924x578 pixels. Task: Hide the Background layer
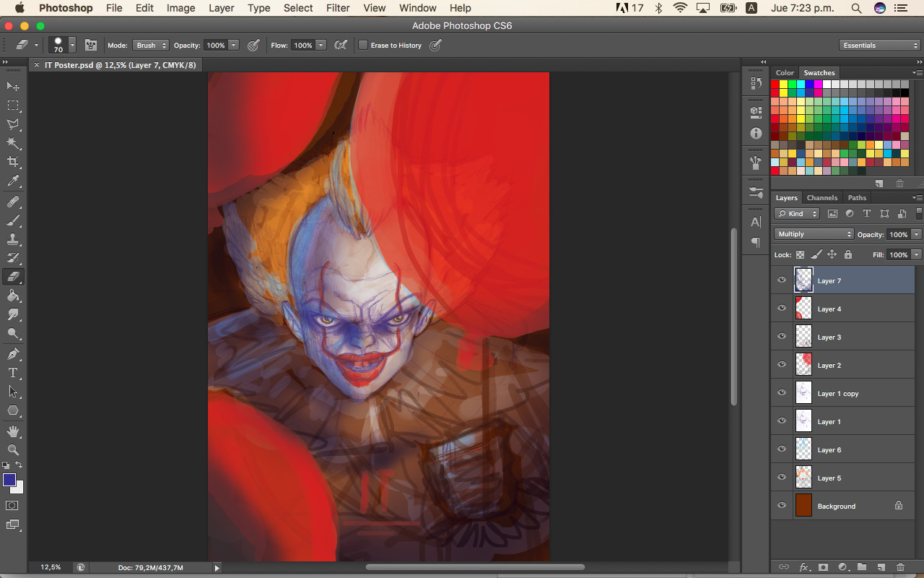point(782,506)
